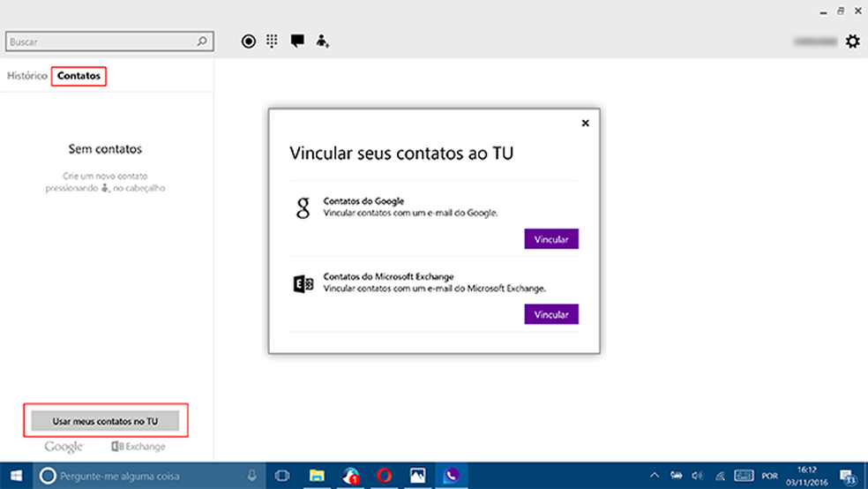Open the status circle icon in header

(x=249, y=41)
